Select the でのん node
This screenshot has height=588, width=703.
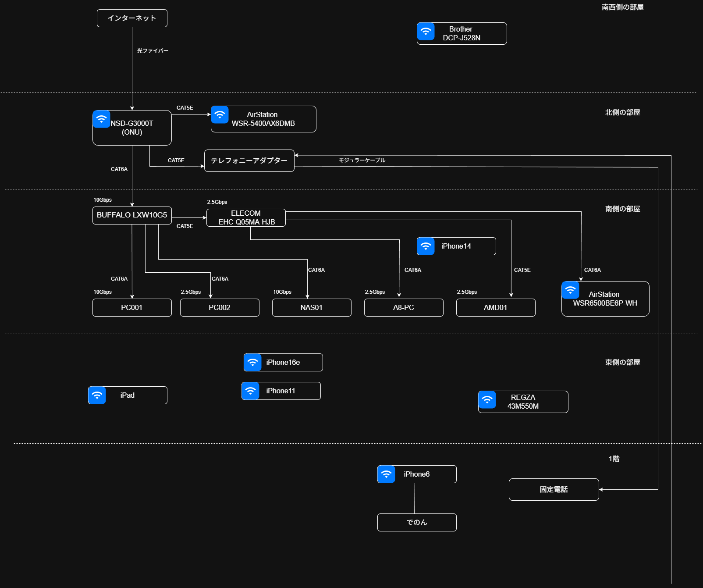pos(417,522)
